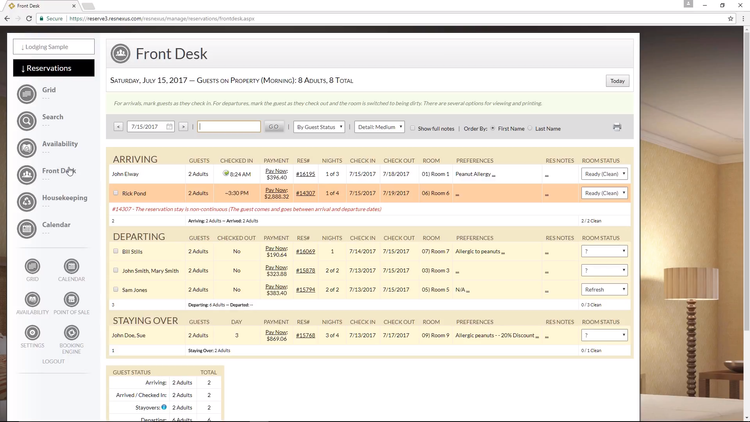Click the Front Desk header icon
Viewport: 750px width, 422px height.
(121, 54)
